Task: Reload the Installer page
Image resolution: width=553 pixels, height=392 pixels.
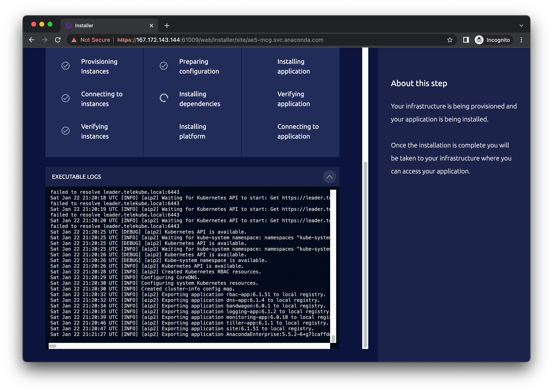Action: pos(58,40)
